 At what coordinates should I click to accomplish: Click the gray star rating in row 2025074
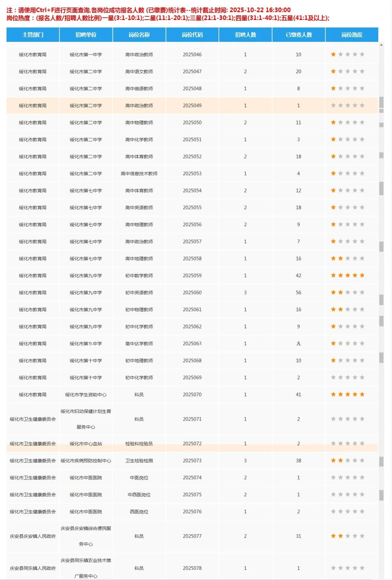(x=347, y=478)
